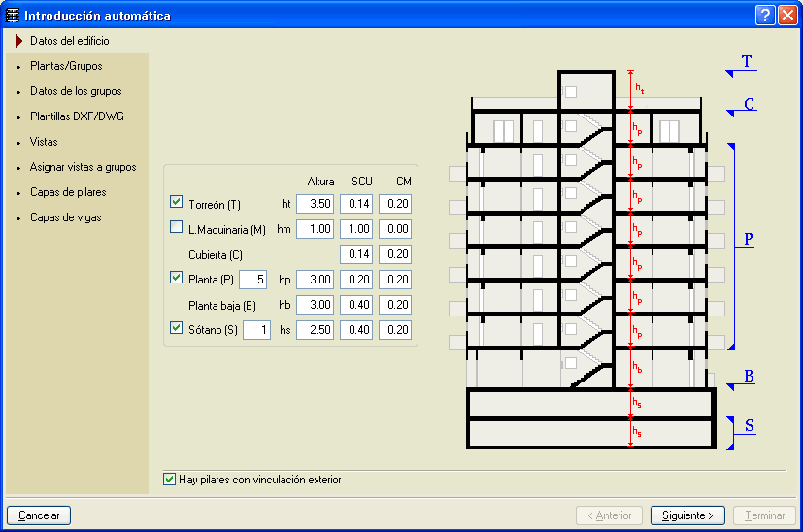Toggle the Torreón (T) checkbox

click(x=176, y=203)
